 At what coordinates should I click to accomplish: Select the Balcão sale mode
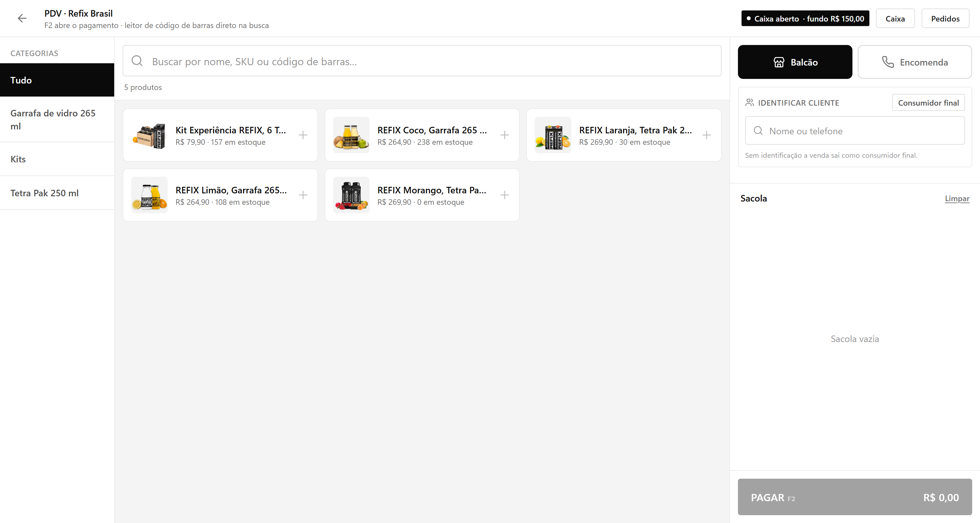click(x=795, y=62)
